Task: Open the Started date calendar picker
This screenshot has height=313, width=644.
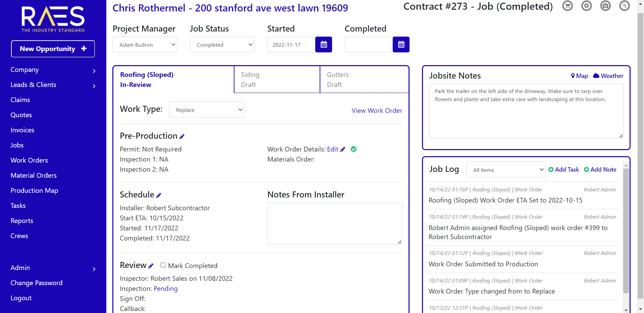Action: coord(323,44)
